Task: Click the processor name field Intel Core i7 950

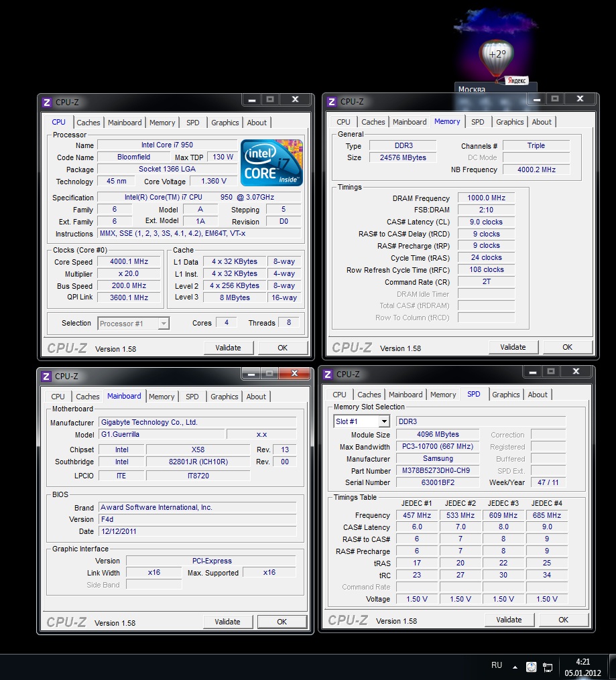Action: (x=167, y=145)
